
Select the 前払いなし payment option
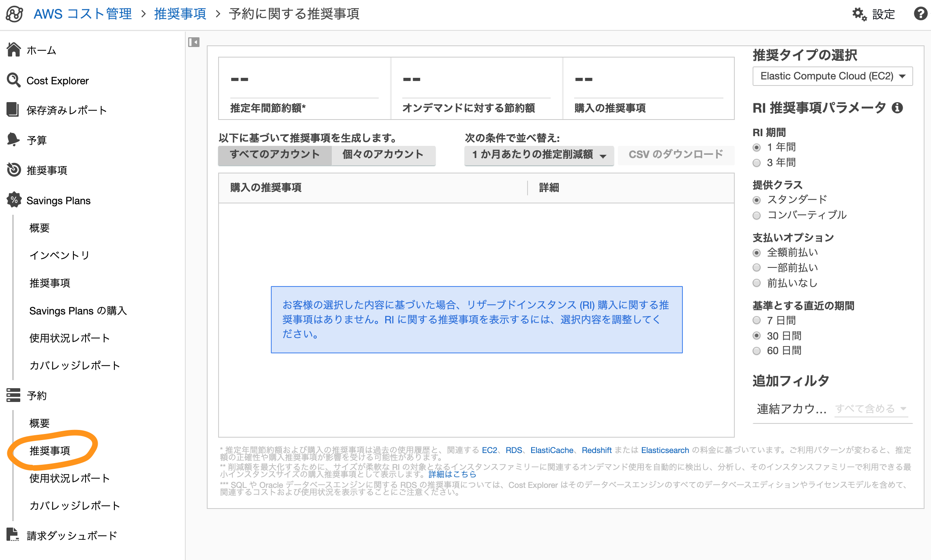tap(757, 283)
